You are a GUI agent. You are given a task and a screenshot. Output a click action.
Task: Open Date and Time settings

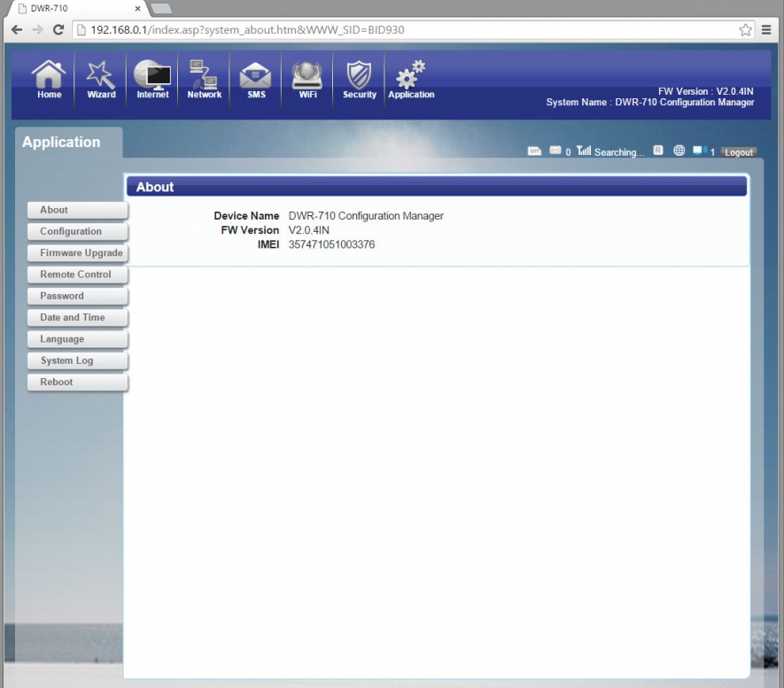(77, 317)
